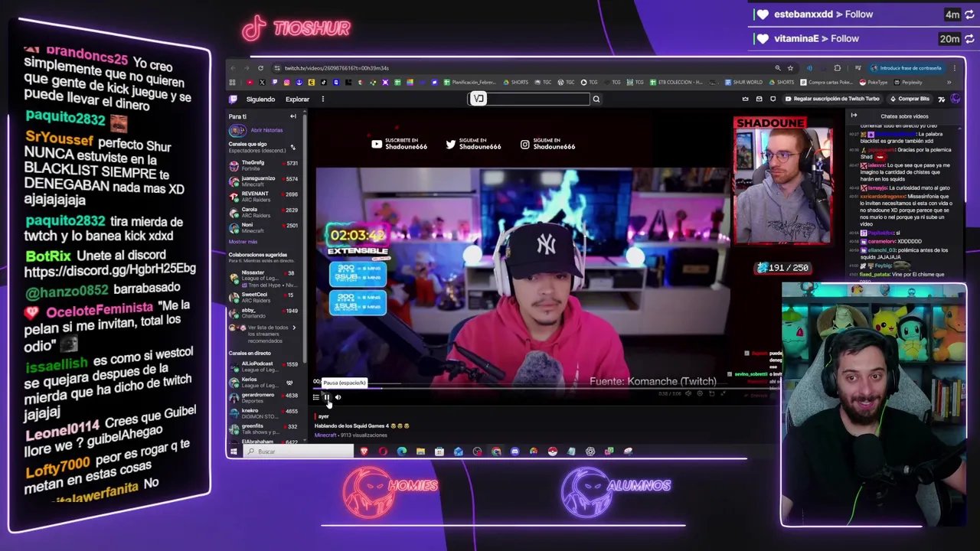Image resolution: width=980 pixels, height=551 pixels.
Task: Open the Planificación_Febrer bookmark
Action: [470, 82]
